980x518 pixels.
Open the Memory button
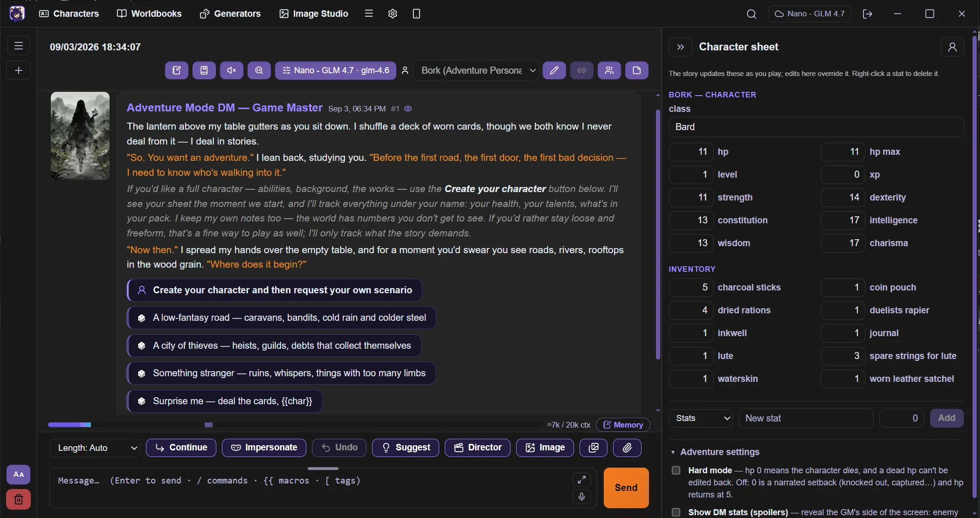623,425
